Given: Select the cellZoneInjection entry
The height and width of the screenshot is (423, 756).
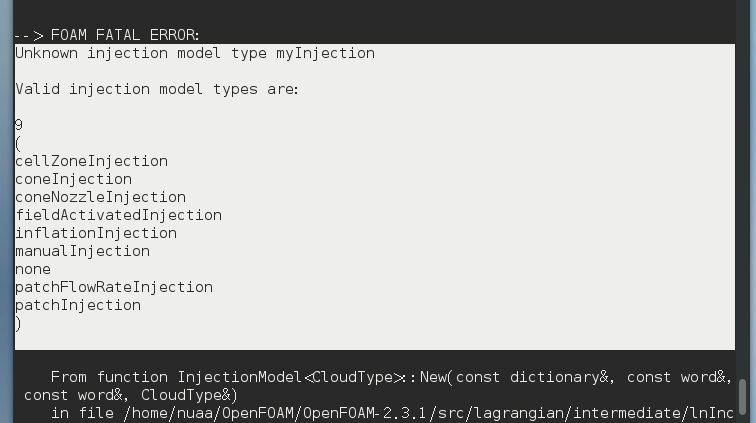Looking at the screenshot, I should pyautogui.click(x=91, y=161).
